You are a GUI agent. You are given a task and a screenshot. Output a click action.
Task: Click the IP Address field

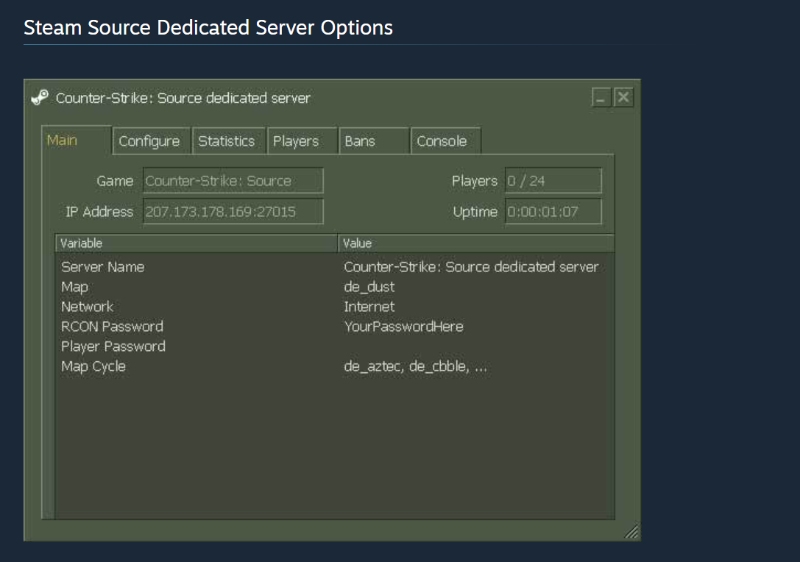tap(233, 212)
